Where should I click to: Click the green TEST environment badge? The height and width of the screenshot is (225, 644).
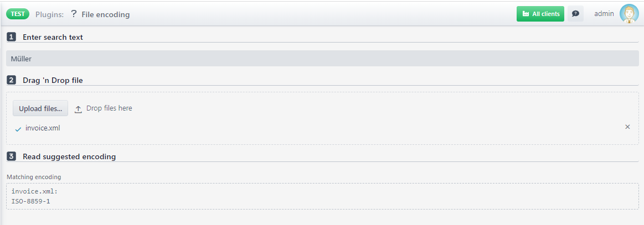[x=18, y=14]
